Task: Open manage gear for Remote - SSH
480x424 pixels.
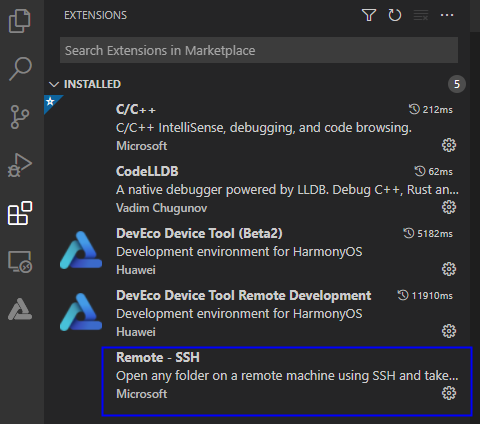Action: tap(449, 393)
